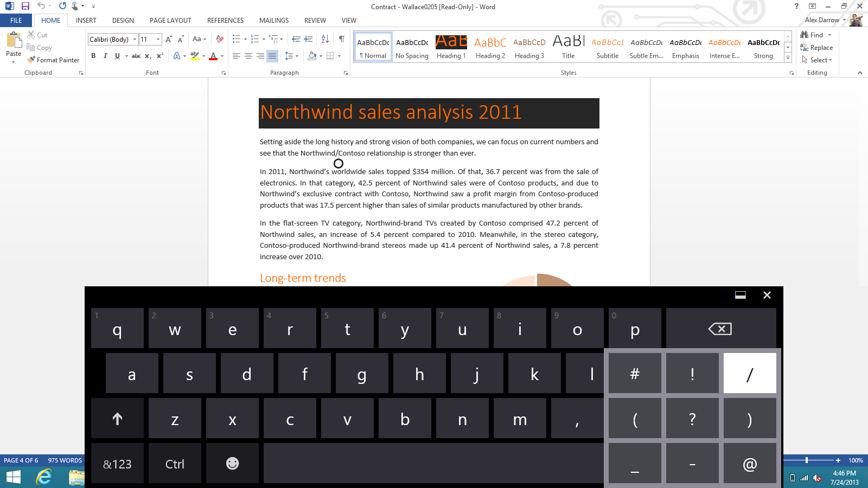Open the Change Case dropdown
The width and height of the screenshot is (868, 488).
coord(199,39)
